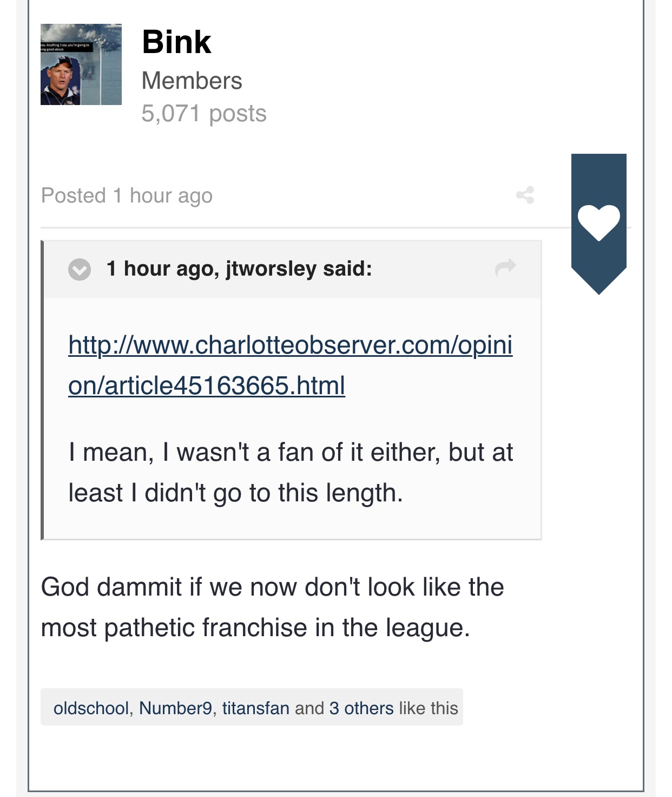Image resolution: width=672 pixels, height=797 pixels.
Task: Click the blank area below the likes bar
Action: click(335, 758)
